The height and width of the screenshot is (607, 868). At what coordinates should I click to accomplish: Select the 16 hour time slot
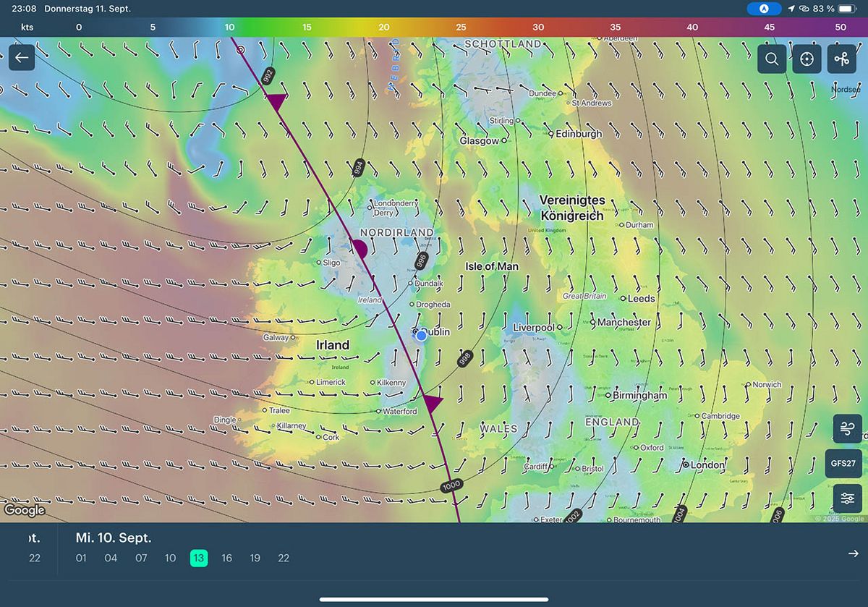click(x=226, y=559)
